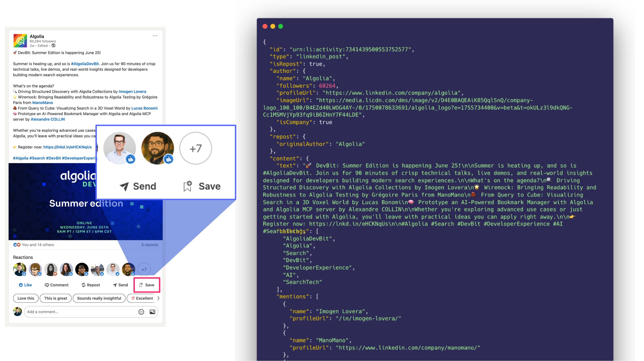Viewport: 644px width, 361px height.
Task: View the '5 reposts' count
Action: [x=149, y=244]
